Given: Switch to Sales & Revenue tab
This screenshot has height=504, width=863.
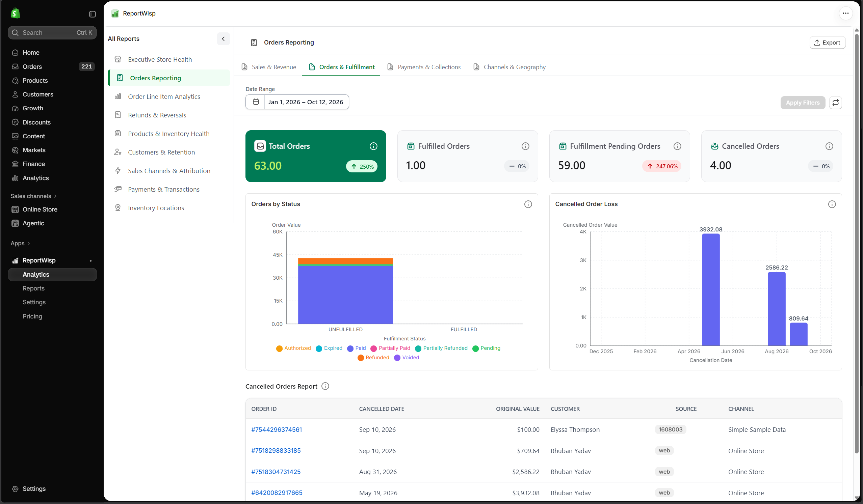Looking at the screenshot, I should [269, 67].
